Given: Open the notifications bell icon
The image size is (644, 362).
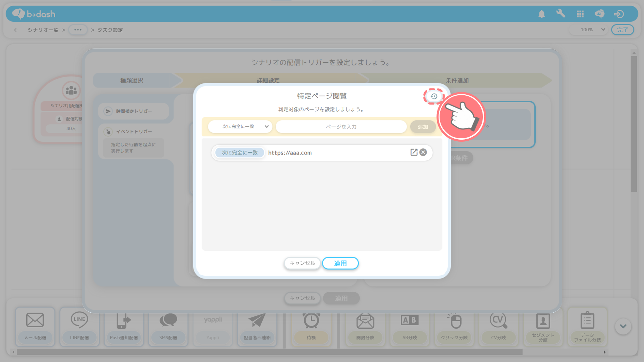Looking at the screenshot, I should [x=541, y=14].
